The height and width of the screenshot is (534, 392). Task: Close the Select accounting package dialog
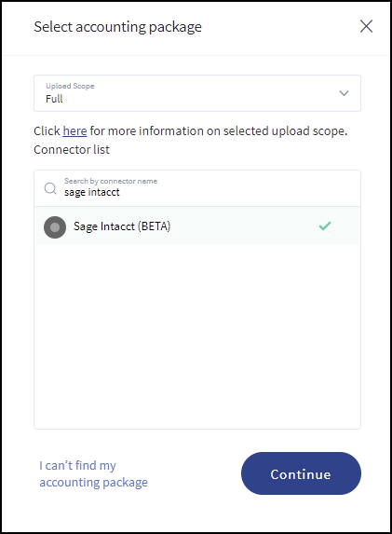click(x=366, y=26)
